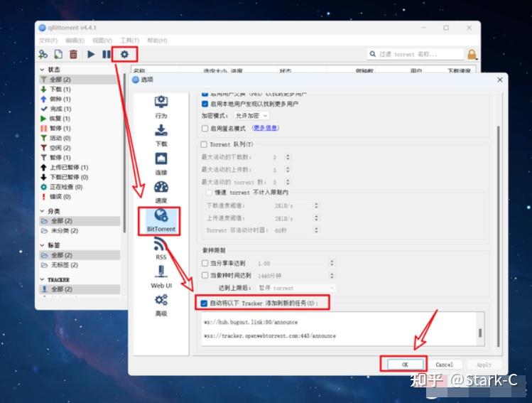This screenshot has width=532, height=403.
Task: Click the tracker list box scrollbar
Action: coord(480,333)
